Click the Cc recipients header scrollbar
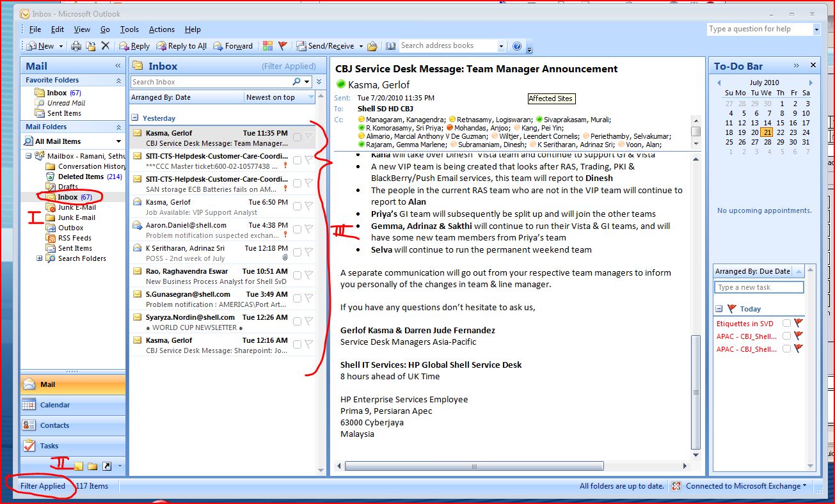The height and width of the screenshot is (504, 835). 696,131
